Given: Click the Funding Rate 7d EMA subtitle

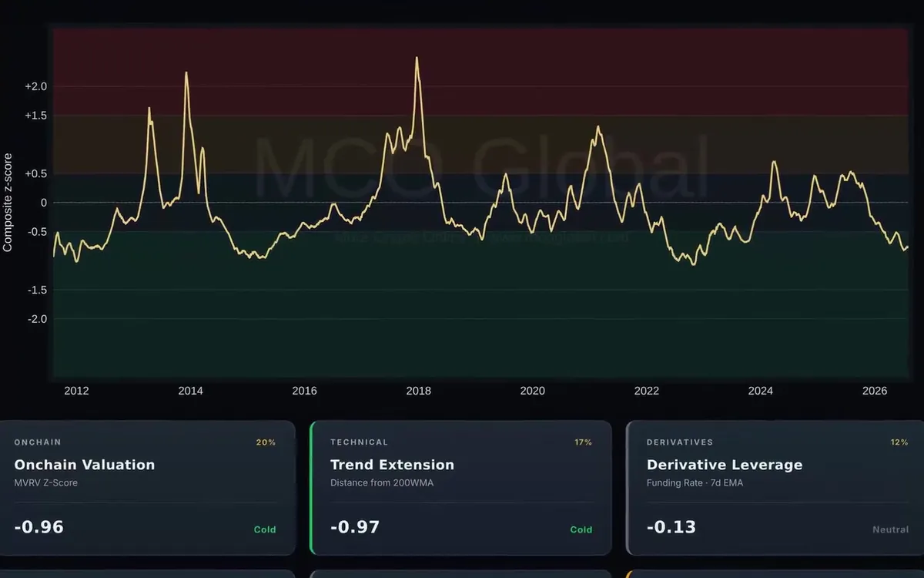Looking at the screenshot, I should [x=695, y=483].
